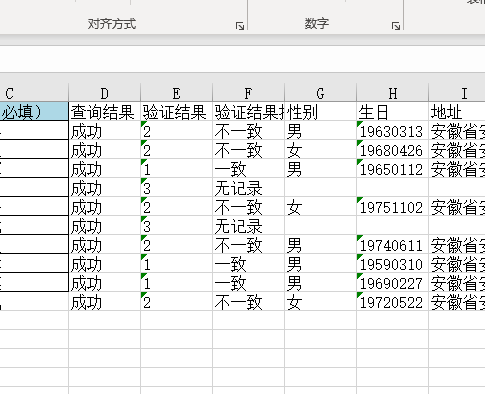Click 一致 cell in the 19590310 row
485x394 pixels.
pyautogui.click(x=248, y=264)
